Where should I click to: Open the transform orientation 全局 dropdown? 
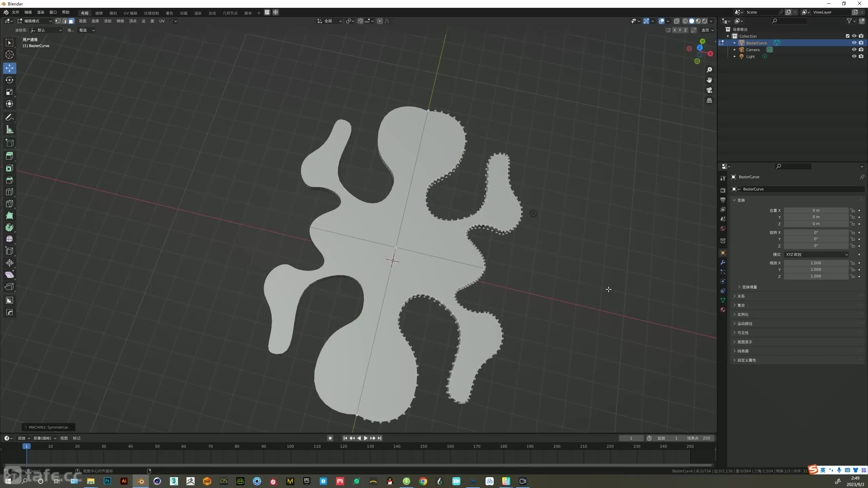tap(329, 21)
